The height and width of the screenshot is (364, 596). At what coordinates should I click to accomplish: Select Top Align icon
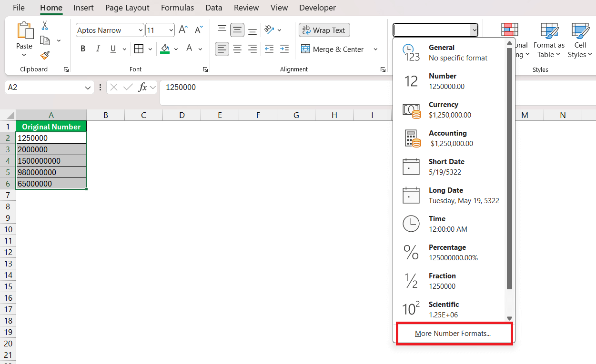pos(222,30)
